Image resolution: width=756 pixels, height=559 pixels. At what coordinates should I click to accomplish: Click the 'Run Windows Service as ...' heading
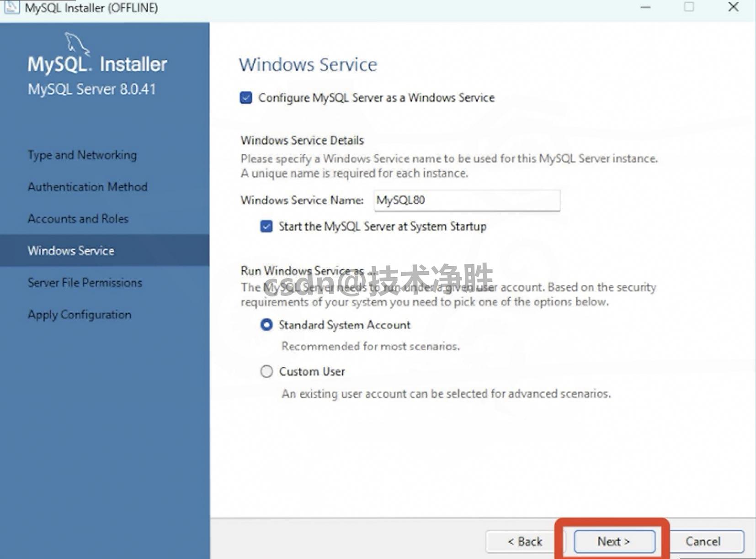click(308, 271)
